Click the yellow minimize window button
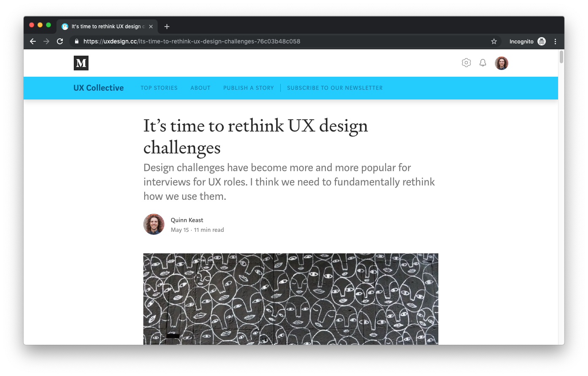The image size is (588, 376). (40, 25)
